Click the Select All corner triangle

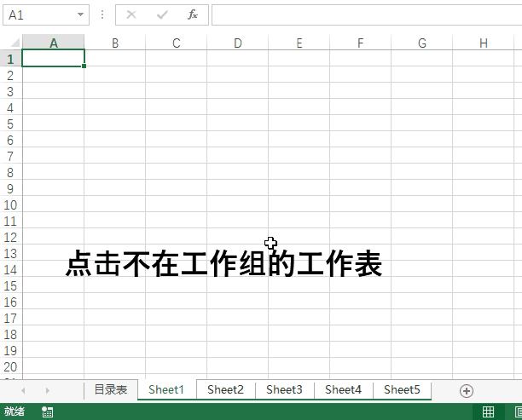coord(12,43)
